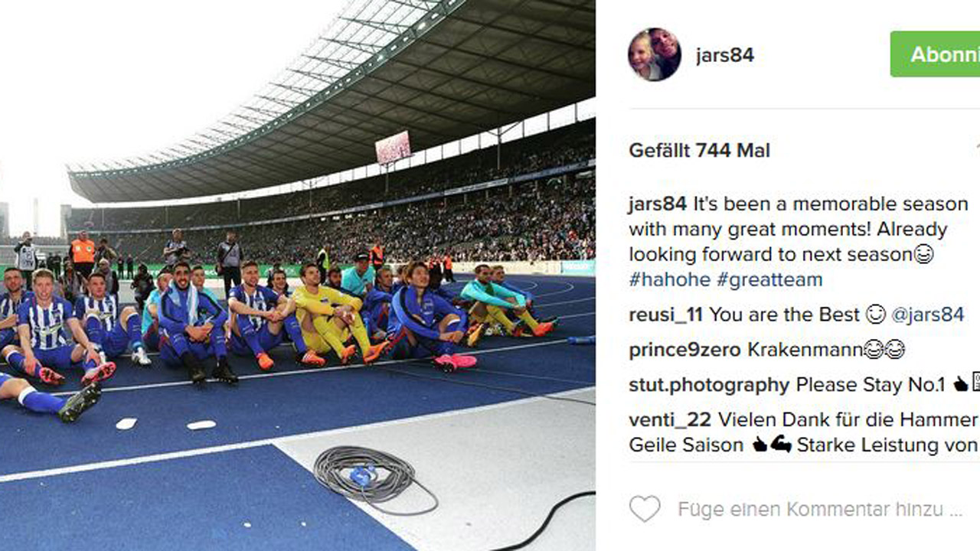The width and height of the screenshot is (980, 551).
Task: Click the smiley emoji after reusi_11 comment
Action: pyautogui.click(x=874, y=315)
